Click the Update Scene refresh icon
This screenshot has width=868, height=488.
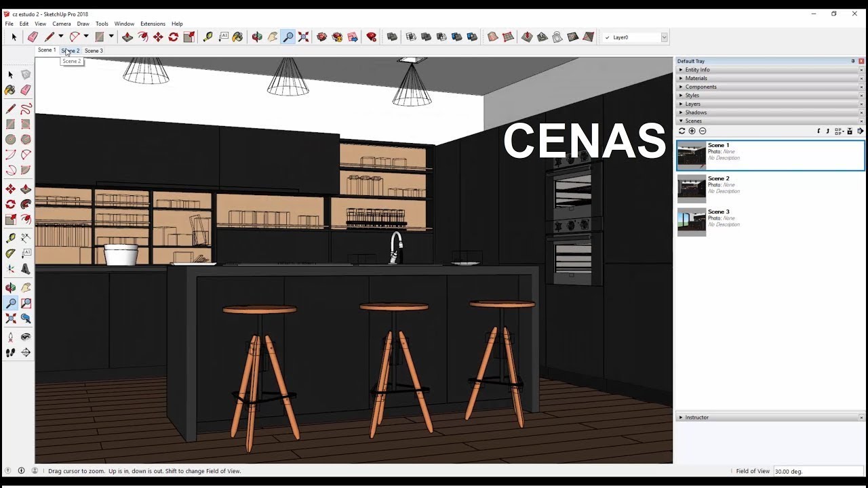682,131
